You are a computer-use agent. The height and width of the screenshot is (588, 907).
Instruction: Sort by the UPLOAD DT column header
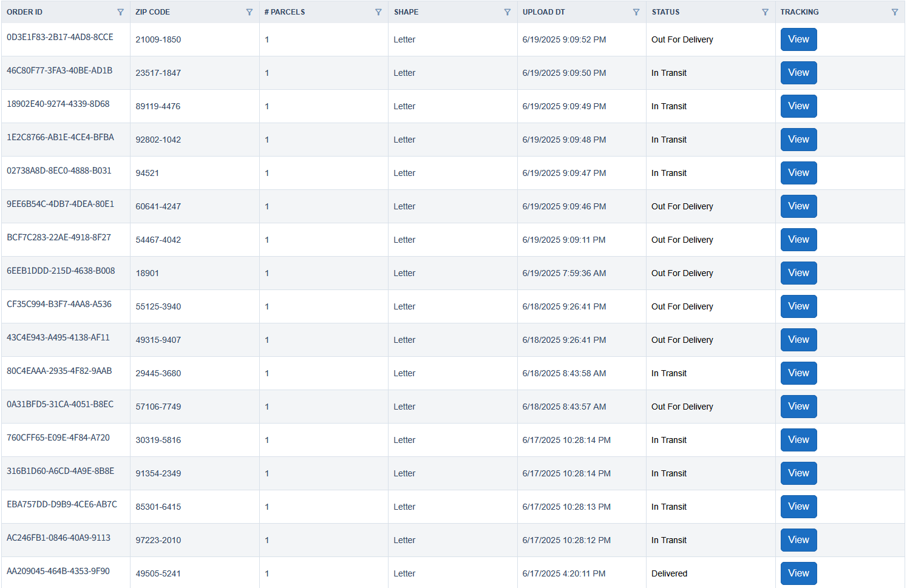(544, 12)
